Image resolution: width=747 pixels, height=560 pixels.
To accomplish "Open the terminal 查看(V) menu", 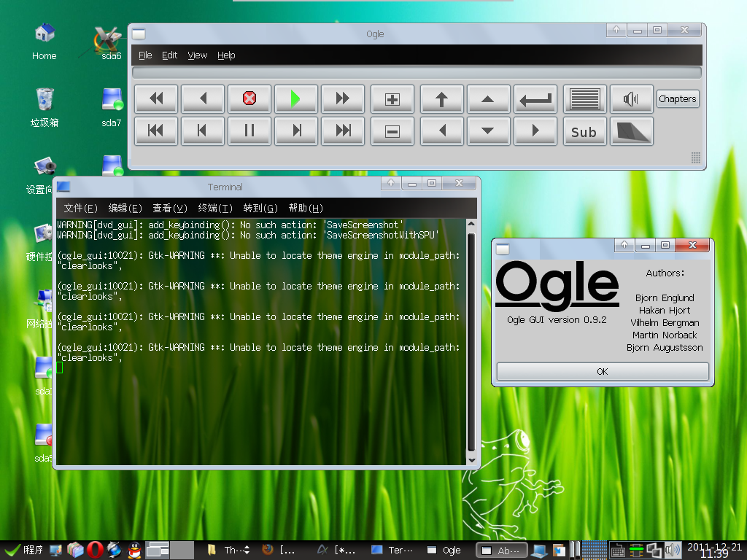I will [170, 208].
